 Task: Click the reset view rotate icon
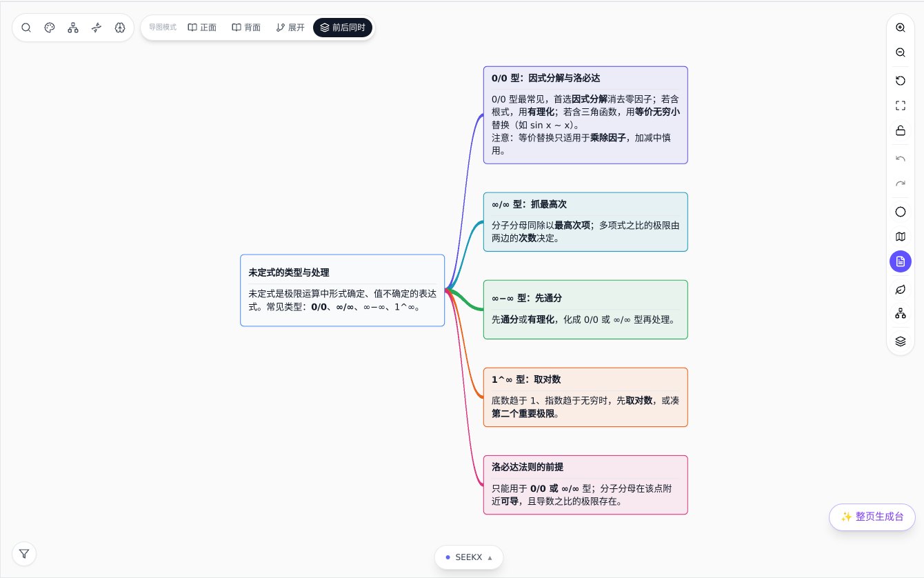(x=901, y=81)
